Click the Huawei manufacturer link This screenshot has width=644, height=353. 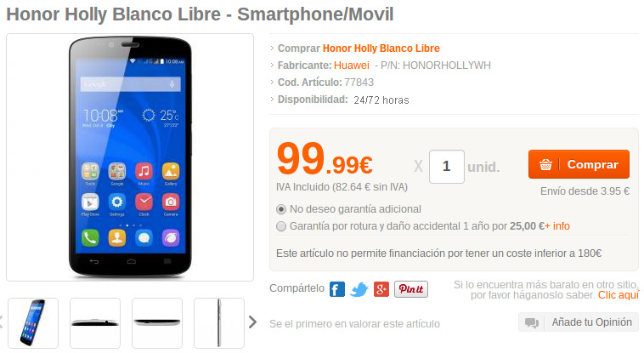352,65
